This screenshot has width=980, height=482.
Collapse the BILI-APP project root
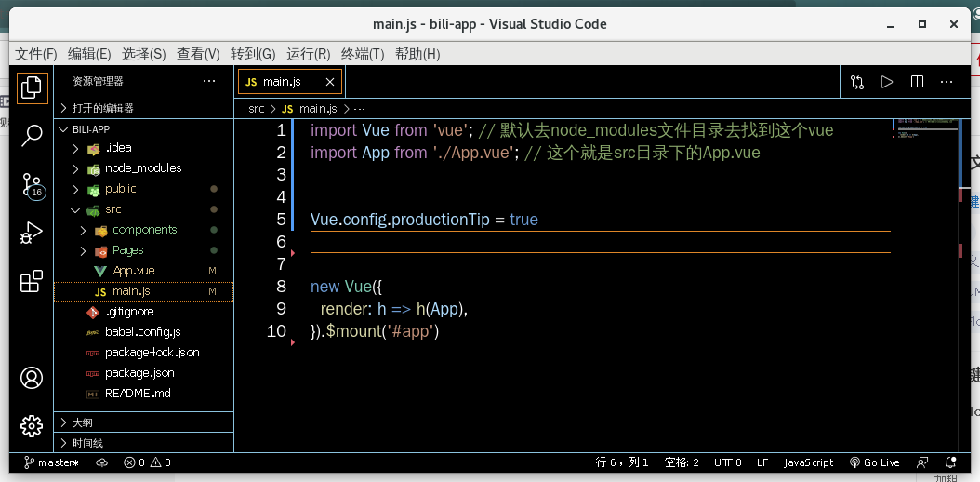[x=144, y=129]
